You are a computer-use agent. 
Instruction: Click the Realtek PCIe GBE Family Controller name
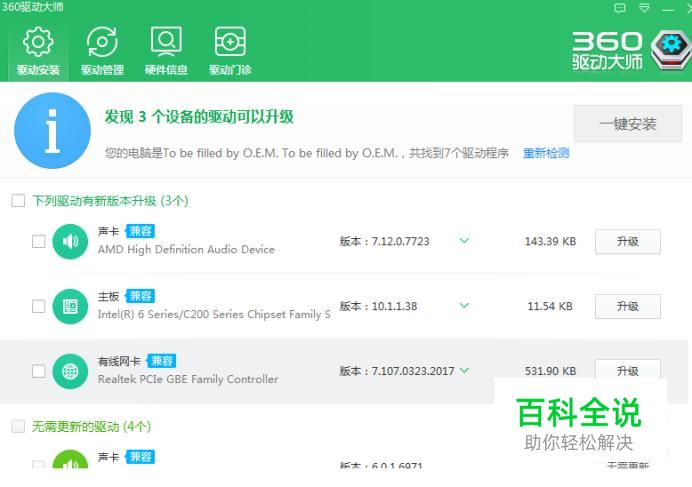188,379
